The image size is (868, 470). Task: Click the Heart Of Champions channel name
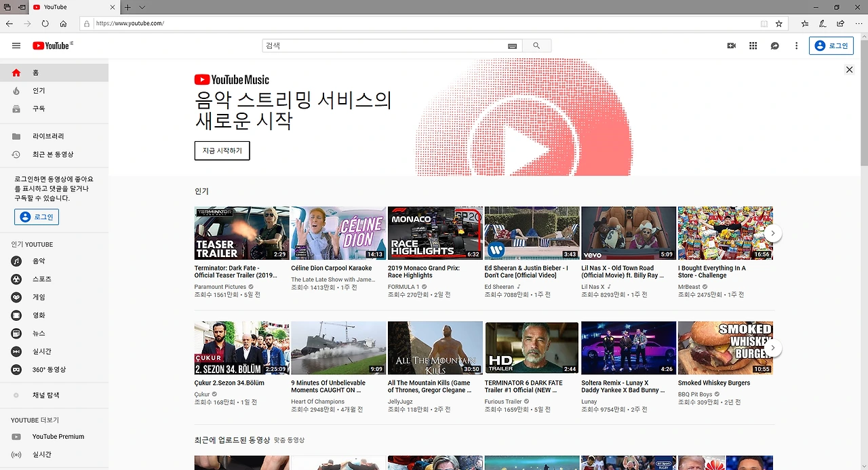pyautogui.click(x=318, y=402)
